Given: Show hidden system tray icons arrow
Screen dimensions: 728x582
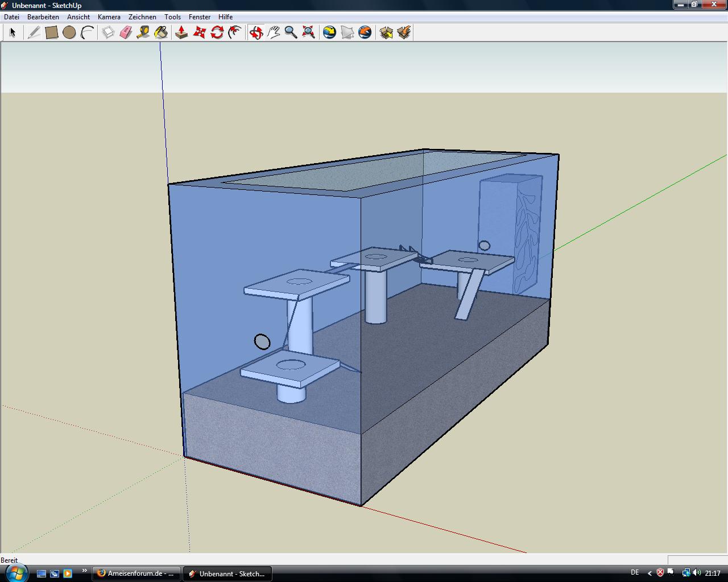Looking at the screenshot, I should (650, 573).
